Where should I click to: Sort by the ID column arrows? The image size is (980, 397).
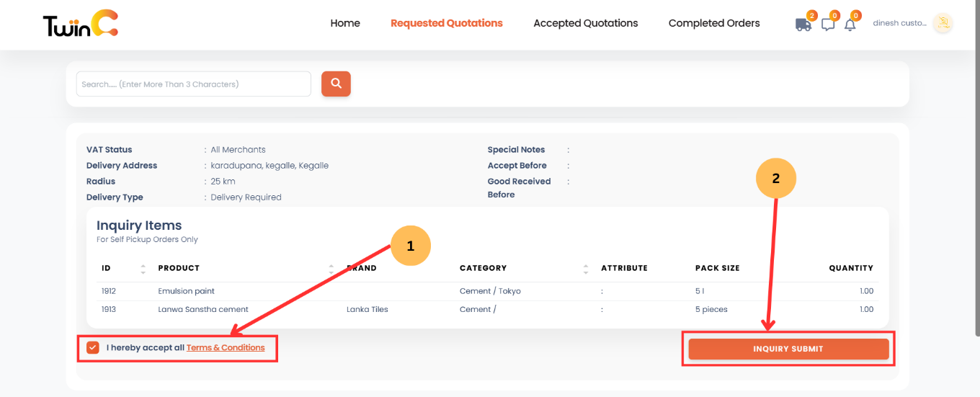coord(143,269)
